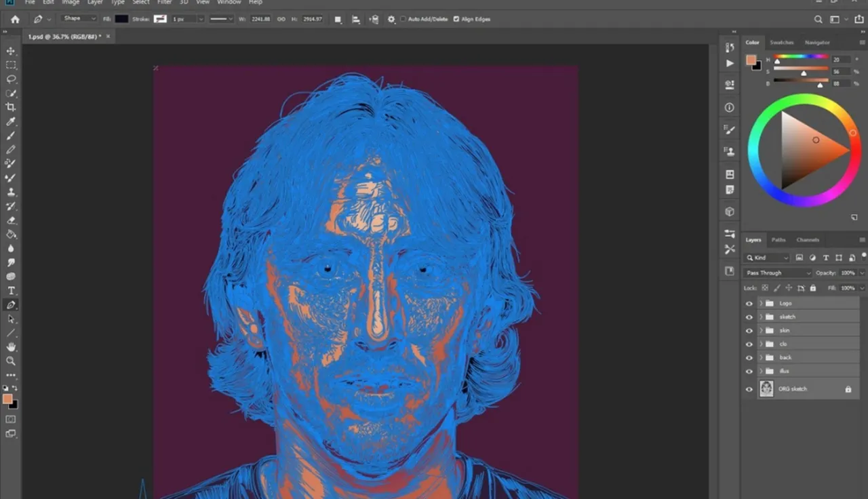Viewport: 868px width, 499px height.
Task: Select the Zoom magnifier tool
Action: (x=11, y=361)
